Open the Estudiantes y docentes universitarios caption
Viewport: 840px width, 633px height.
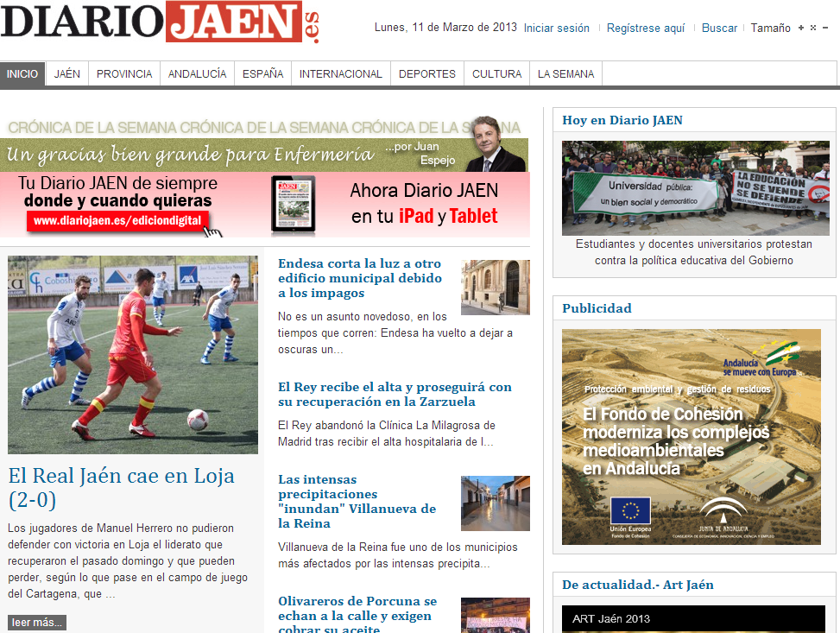click(694, 252)
